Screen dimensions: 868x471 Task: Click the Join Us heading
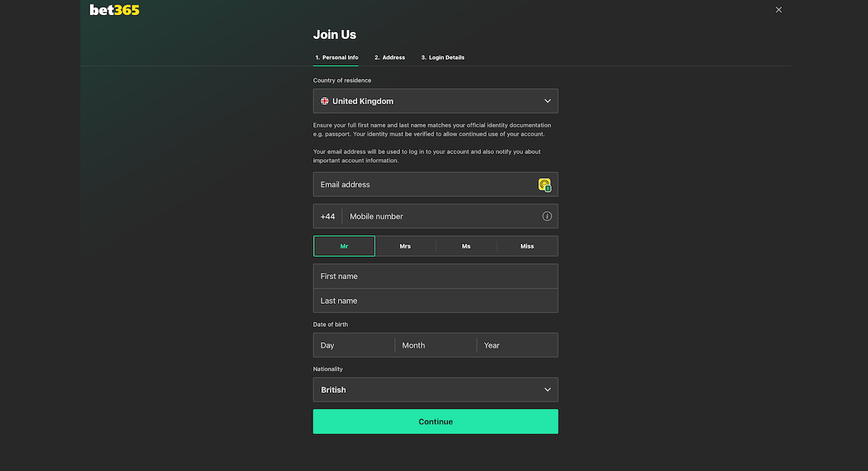point(334,35)
